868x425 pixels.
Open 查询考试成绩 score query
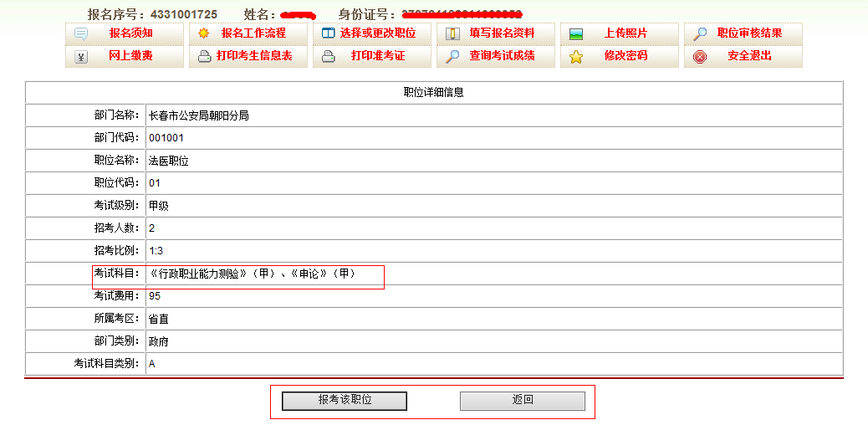tap(502, 56)
